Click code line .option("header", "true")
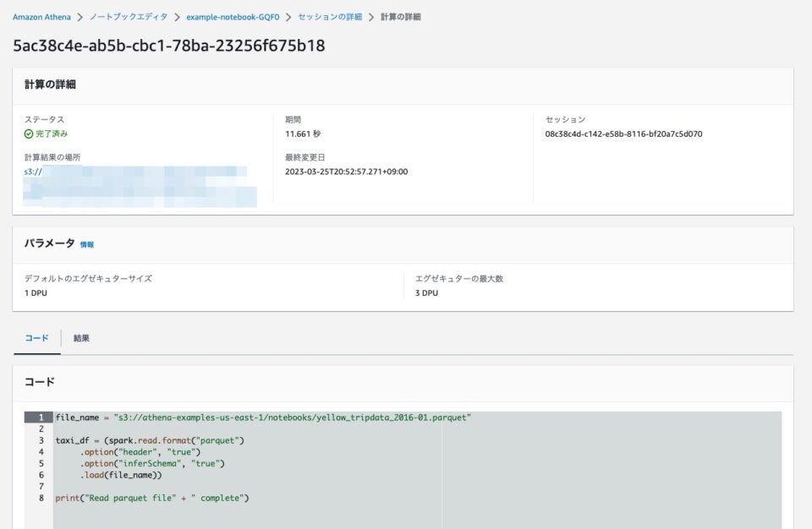 tap(140, 452)
